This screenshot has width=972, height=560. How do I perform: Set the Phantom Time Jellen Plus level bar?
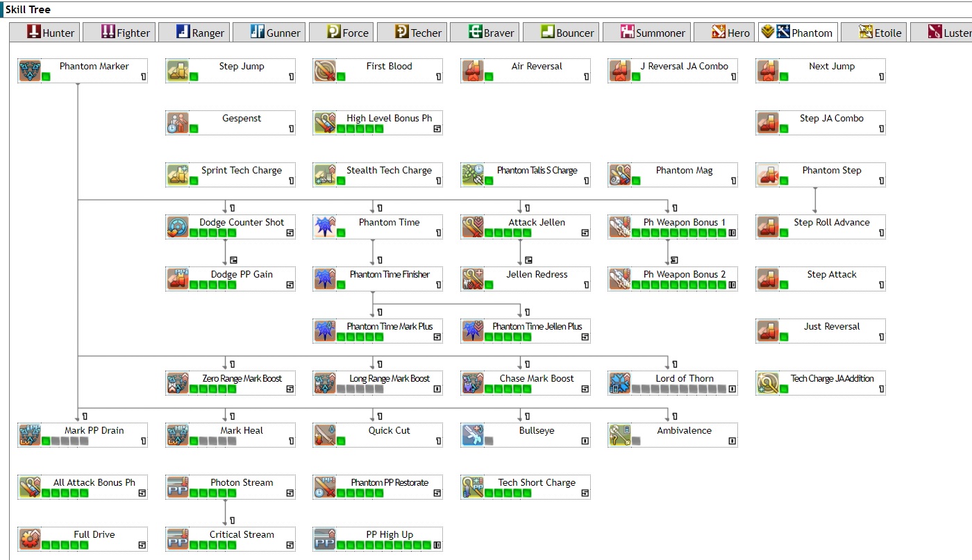pos(508,337)
